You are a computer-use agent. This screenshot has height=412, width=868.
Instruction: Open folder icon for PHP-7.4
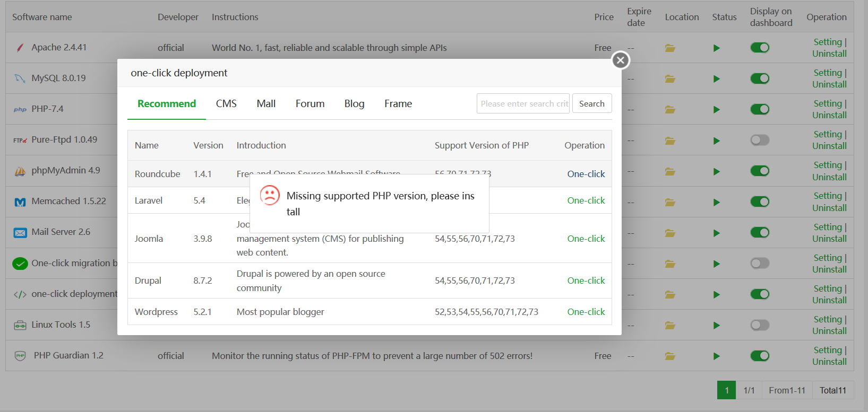670,110
